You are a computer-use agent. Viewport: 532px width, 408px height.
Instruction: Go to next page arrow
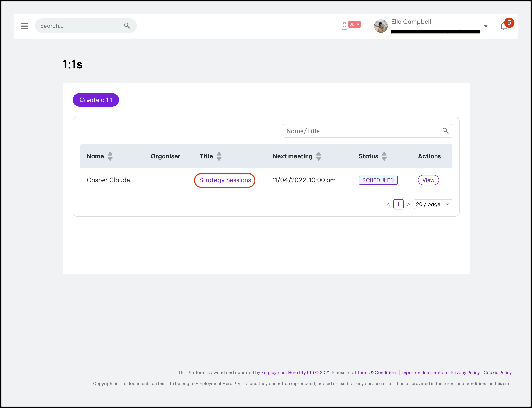409,204
